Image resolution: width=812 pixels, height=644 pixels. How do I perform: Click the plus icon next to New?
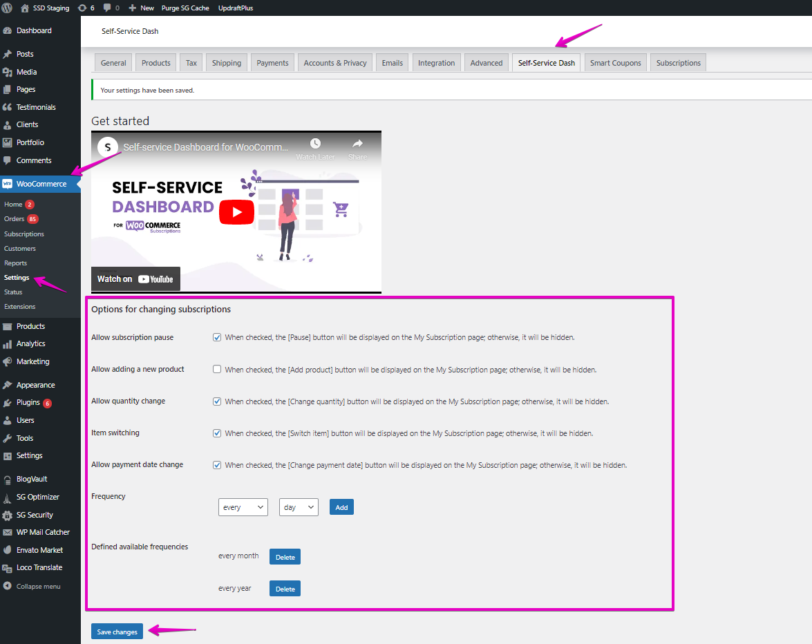133,8
